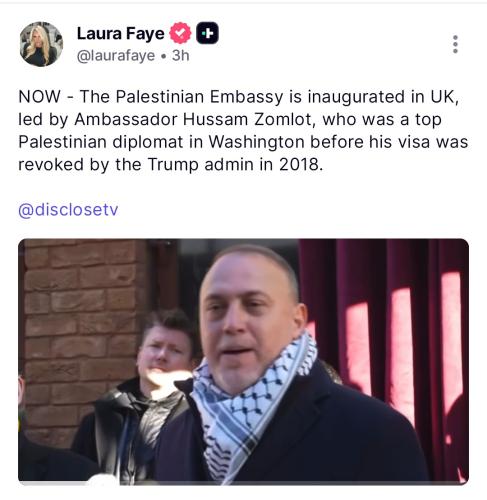Click the text 'Palestinian diplomat in Washington'
This screenshot has width=487, height=500.
tap(161, 142)
